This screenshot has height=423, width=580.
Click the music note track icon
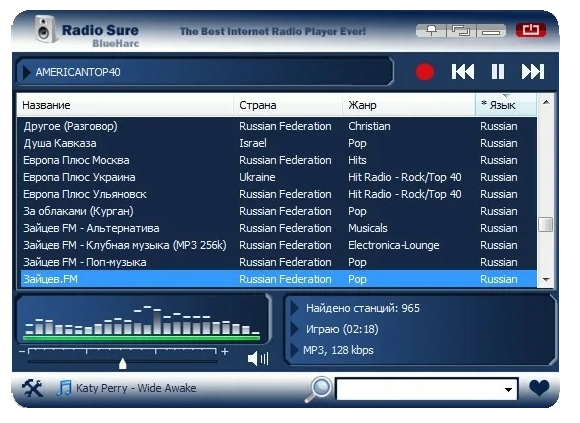click(x=64, y=388)
